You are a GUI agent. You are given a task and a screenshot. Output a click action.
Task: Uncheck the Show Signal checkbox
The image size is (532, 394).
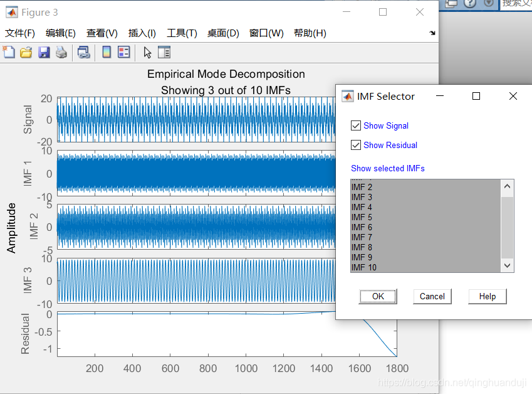coord(356,125)
